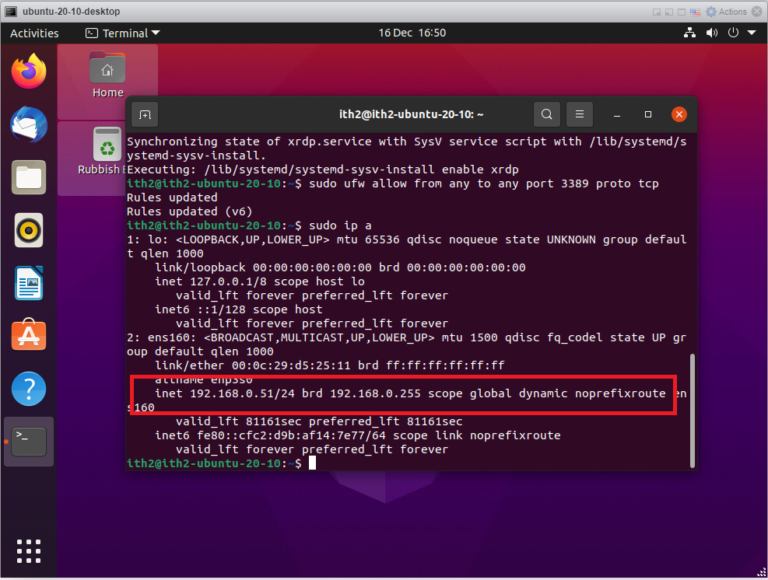
Task: Click the terminal prompt cursor at bottom
Action: coord(312,463)
